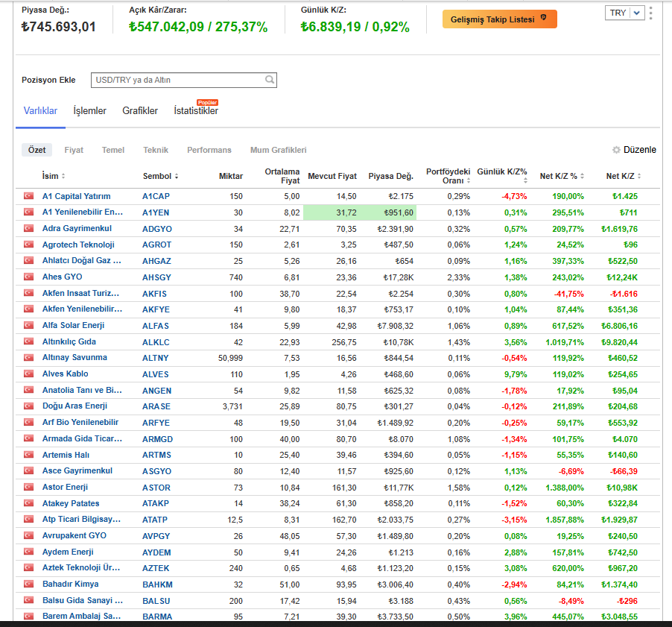Viewport: 672px width, 627px height.
Task: Open the three-dot options menu
Action: coord(650,13)
